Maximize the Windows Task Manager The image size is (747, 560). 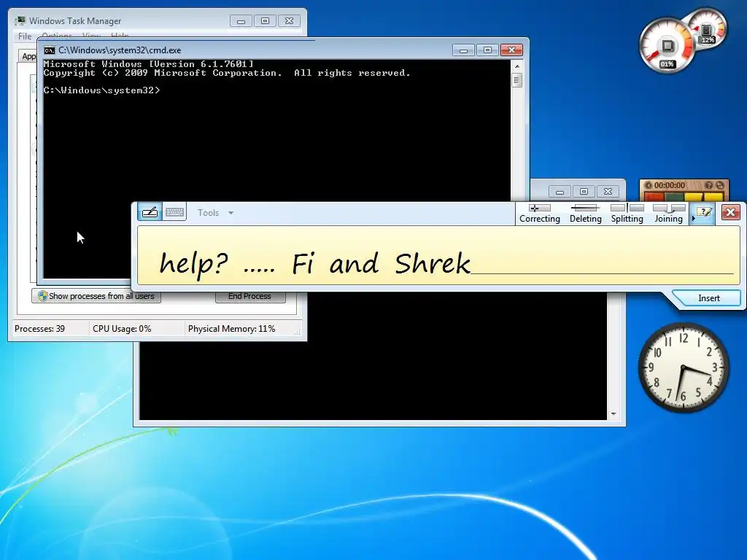point(265,21)
